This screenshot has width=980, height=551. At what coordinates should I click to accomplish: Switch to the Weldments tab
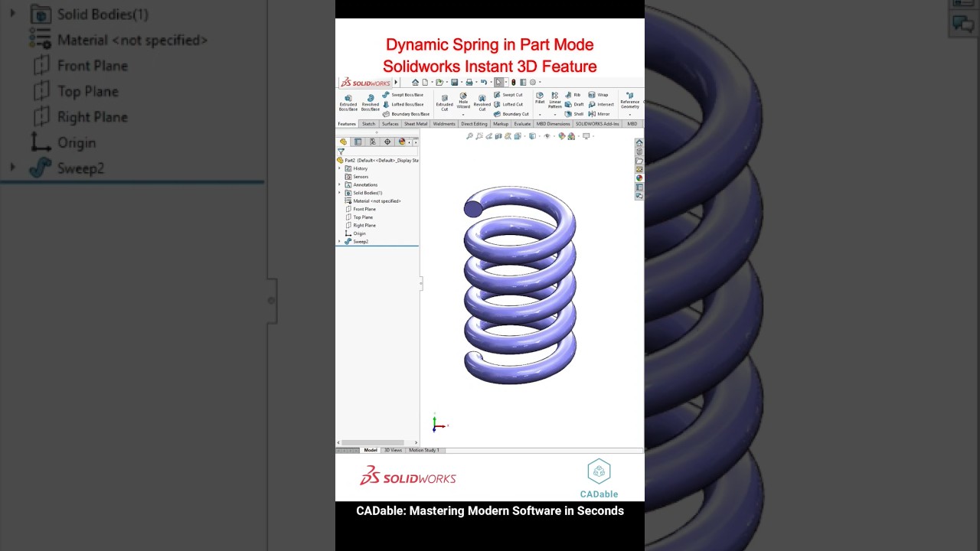point(444,124)
